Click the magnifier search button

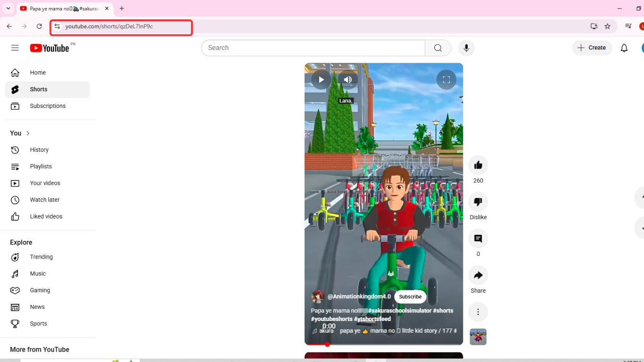pyautogui.click(x=438, y=48)
